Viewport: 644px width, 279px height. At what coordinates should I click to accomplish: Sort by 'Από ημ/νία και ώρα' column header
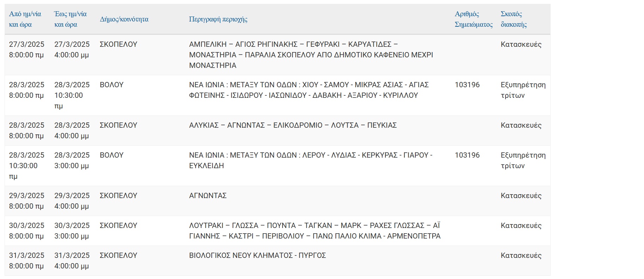(25, 19)
